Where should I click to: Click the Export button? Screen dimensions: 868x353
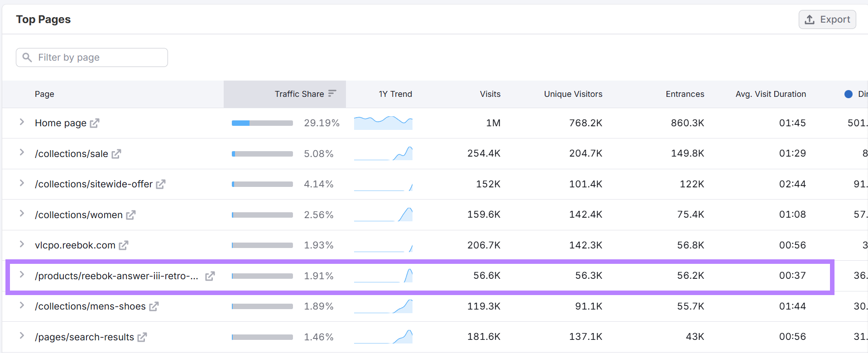coord(827,19)
